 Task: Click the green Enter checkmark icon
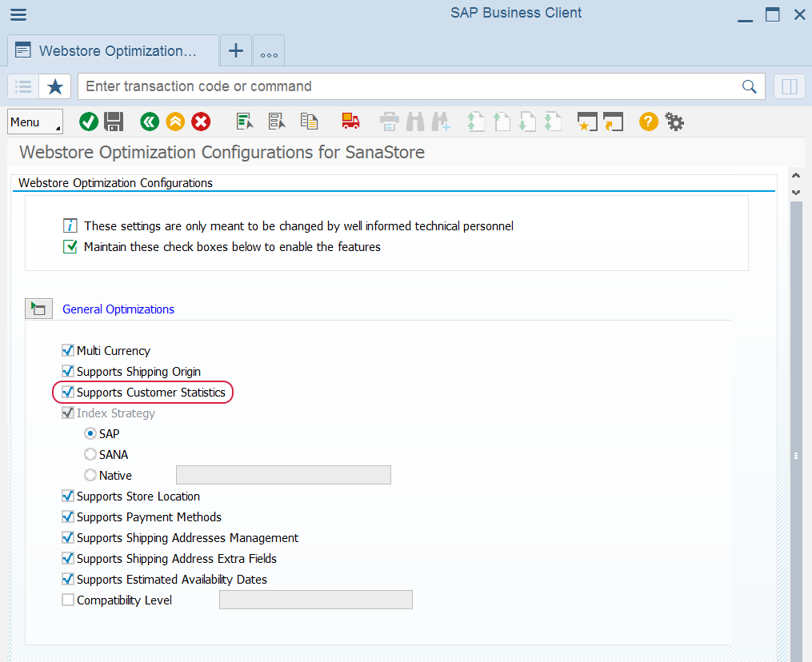coord(89,122)
